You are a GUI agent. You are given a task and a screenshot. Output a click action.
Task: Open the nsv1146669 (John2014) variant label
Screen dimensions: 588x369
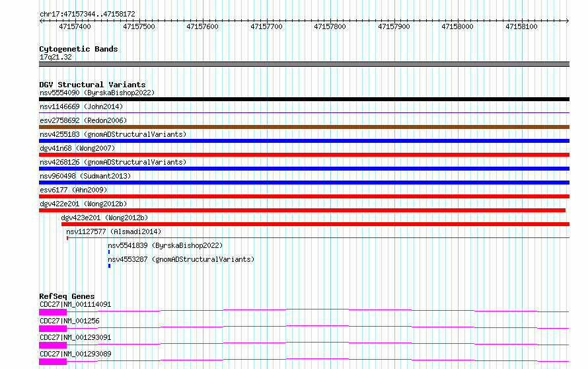81,106
